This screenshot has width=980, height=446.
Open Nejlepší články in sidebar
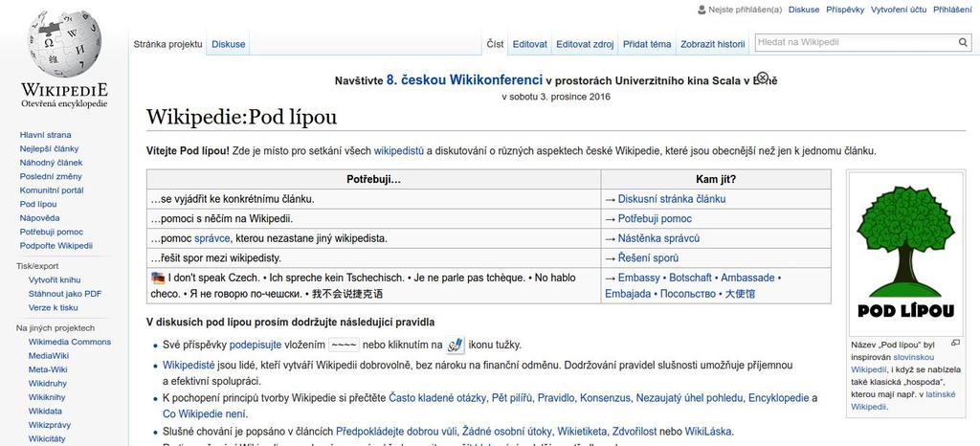point(50,148)
